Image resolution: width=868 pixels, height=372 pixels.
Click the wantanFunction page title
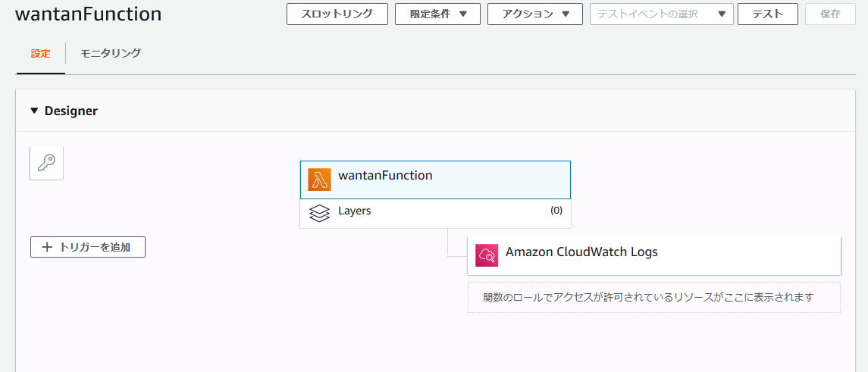click(89, 14)
